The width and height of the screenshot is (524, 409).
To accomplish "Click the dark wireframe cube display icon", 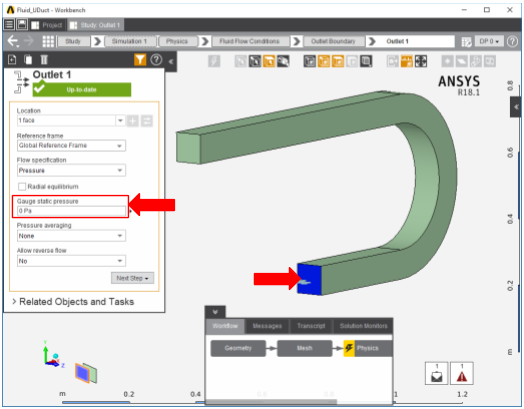I will point(309,61).
